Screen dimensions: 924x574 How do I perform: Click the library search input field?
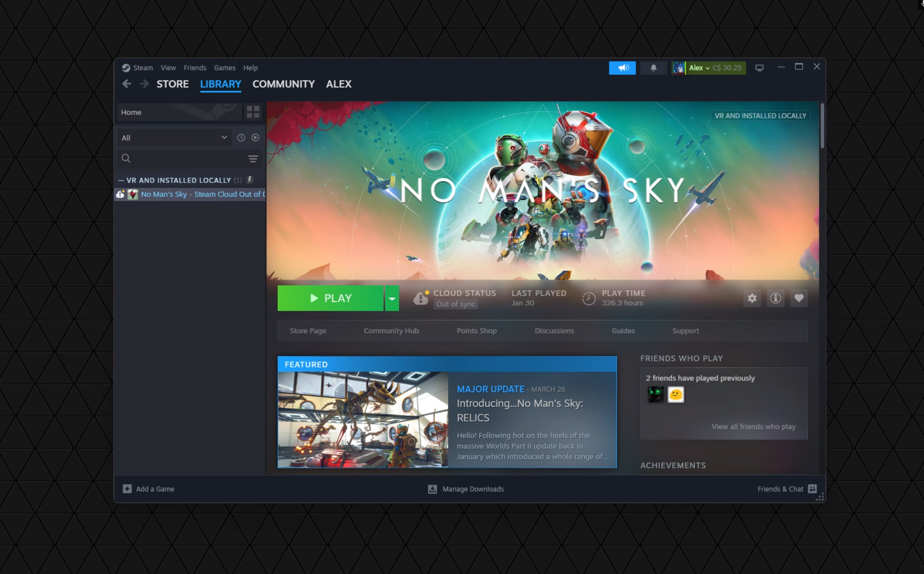[x=189, y=159]
